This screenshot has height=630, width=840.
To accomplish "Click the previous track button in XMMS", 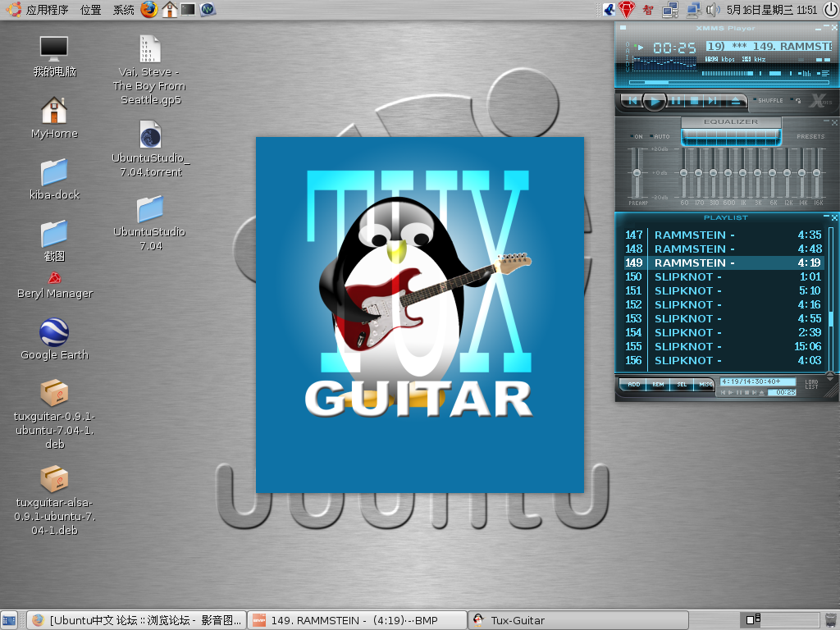I will [x=632, y=101].
